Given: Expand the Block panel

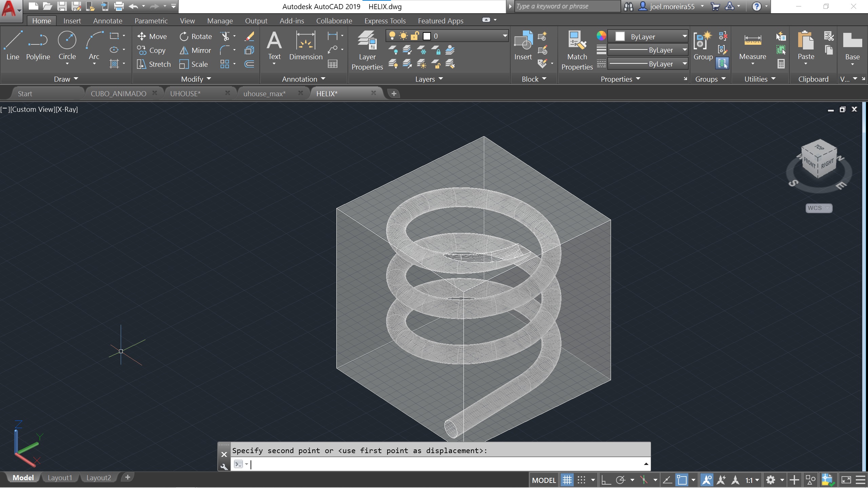Looking at the screenshot, I should tap(534, 79).
